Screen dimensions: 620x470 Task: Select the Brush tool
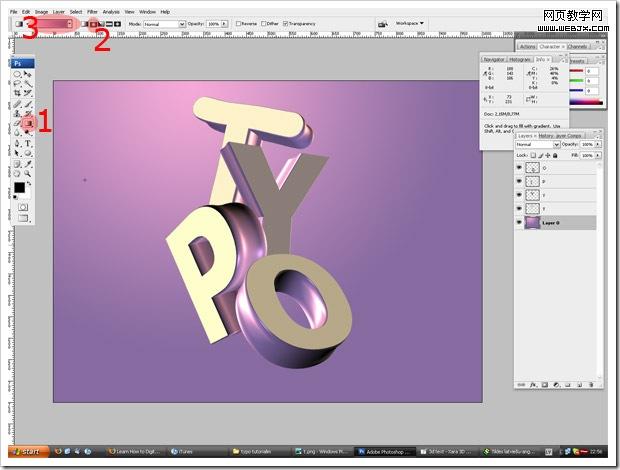[x=28, y=104]
